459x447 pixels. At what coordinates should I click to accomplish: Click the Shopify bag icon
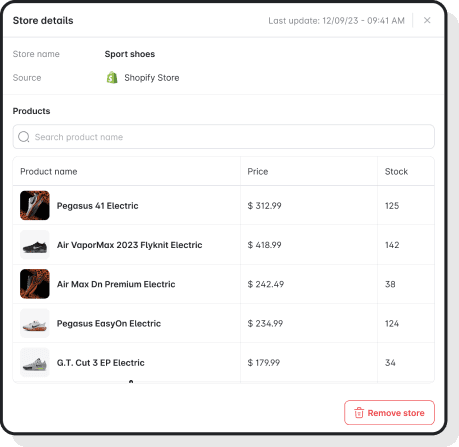click(112, 78)
